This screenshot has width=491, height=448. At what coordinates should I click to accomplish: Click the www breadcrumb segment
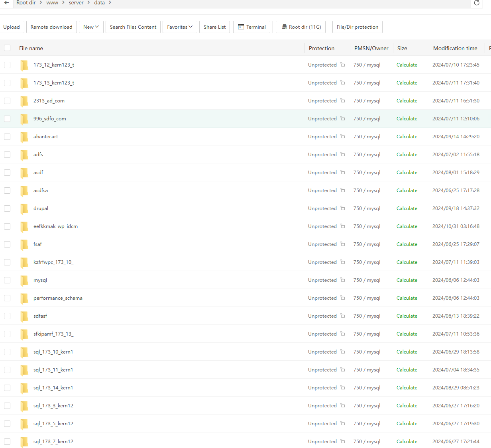tap(52, 3)
